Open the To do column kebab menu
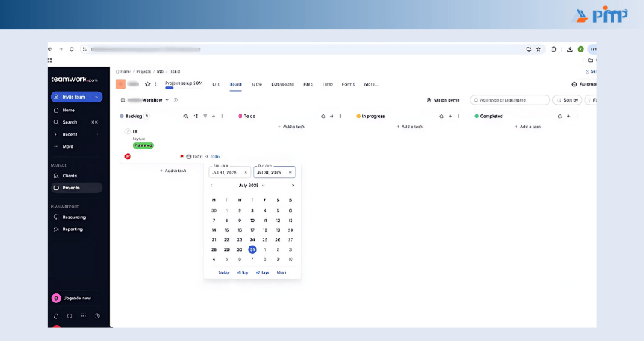 [x=340, y=116]
